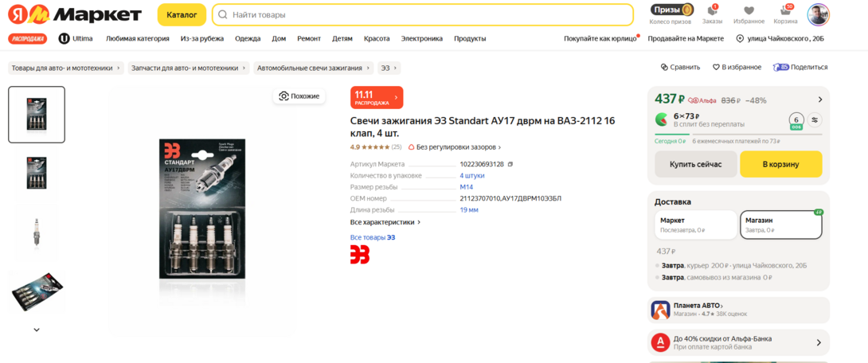
Task: Select the Магазин delivery option
Action: tap(780, 224)
